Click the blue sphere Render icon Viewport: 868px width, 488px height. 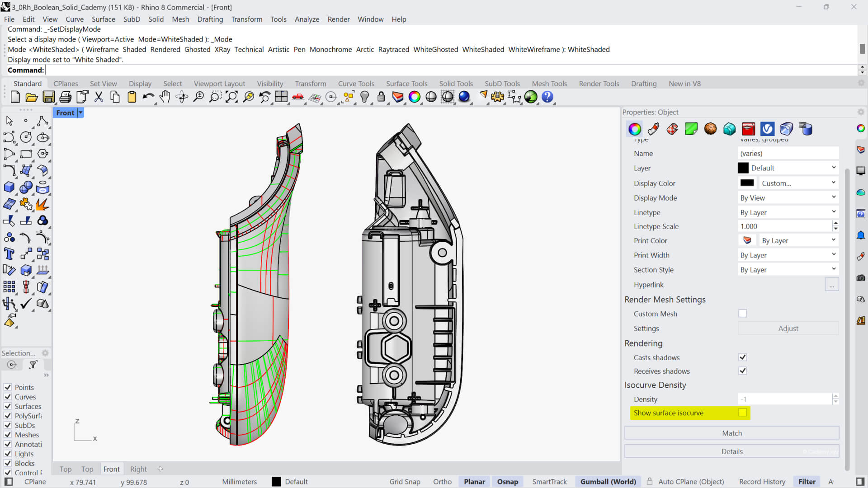pos(464,97)
